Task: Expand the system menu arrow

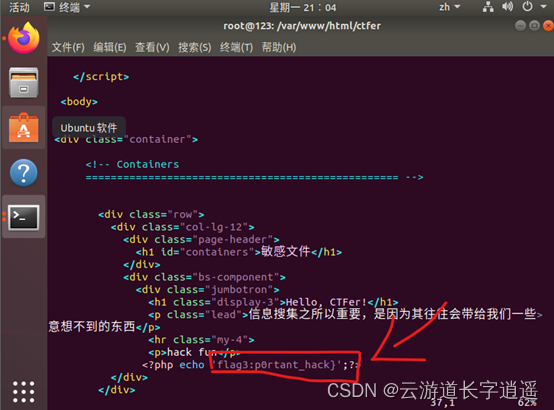Action: point(543,6)
